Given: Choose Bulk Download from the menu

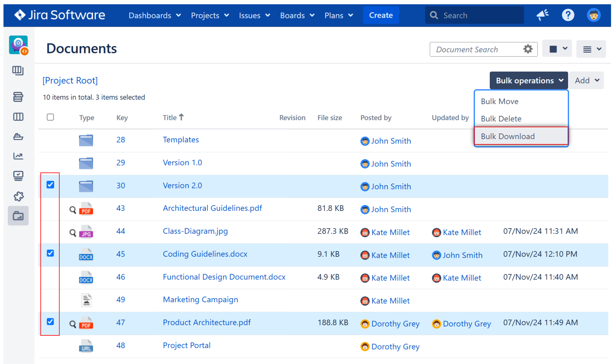Looking at the screenshot, I should (x=507, y=136).
